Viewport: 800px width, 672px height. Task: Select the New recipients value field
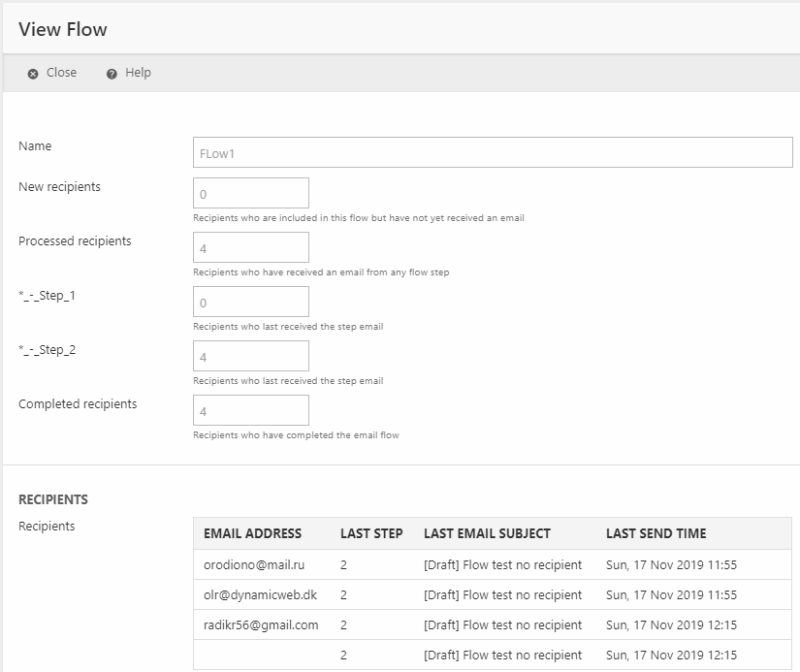[251, 193]
